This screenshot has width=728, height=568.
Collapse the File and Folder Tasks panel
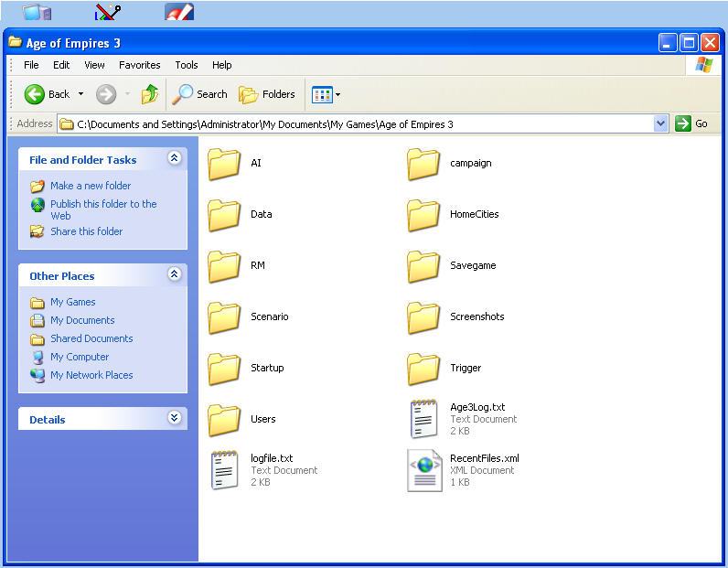pos(174,158)
